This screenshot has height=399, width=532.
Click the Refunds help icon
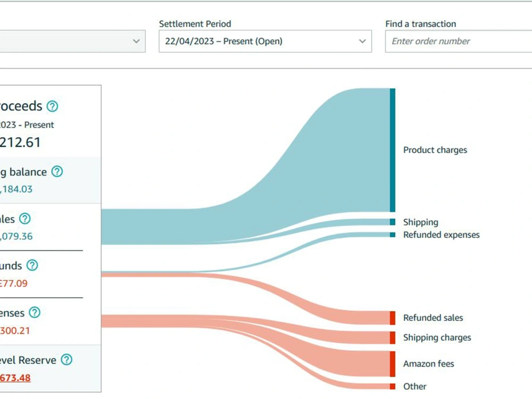point(31,265)
